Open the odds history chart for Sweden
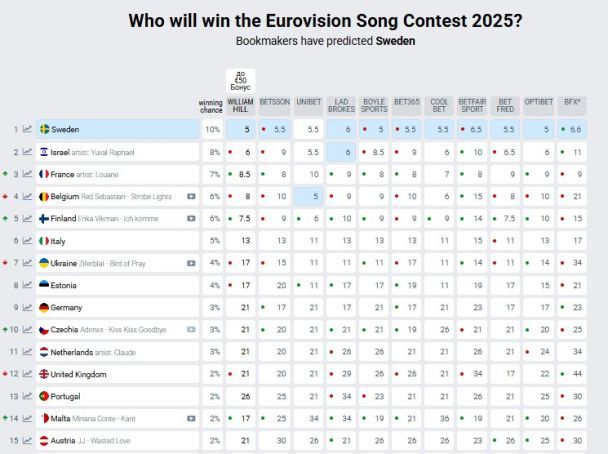Viewport: 608px width, 454px height. [27, 129]
